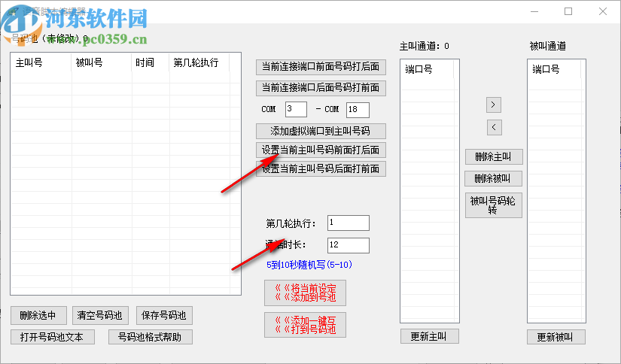Click the red 将当前设定添加到号池 button
The height and width of the screenshot is (364, 621).
coord(305,293)
